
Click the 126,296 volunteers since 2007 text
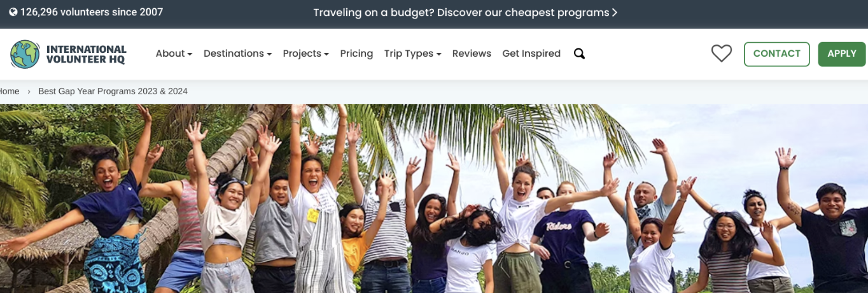pyautogui.click(x=91, y=12)
